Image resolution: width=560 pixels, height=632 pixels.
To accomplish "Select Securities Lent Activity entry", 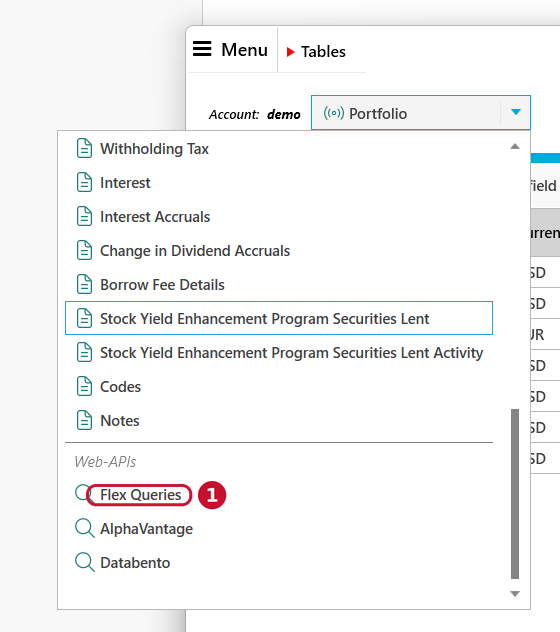I will tap(291, 353).
